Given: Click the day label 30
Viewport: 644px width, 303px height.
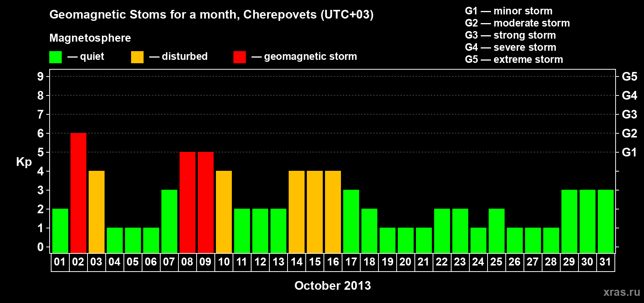Looking at the screenshot, I should [x=587, y=262].
